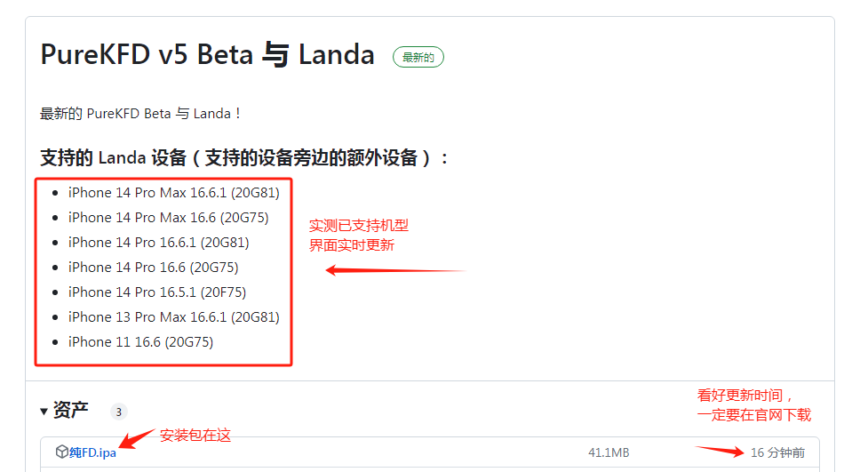Collapse the 资产 section triangle
This screenshot has width=868, height=472.
[44, 411]
